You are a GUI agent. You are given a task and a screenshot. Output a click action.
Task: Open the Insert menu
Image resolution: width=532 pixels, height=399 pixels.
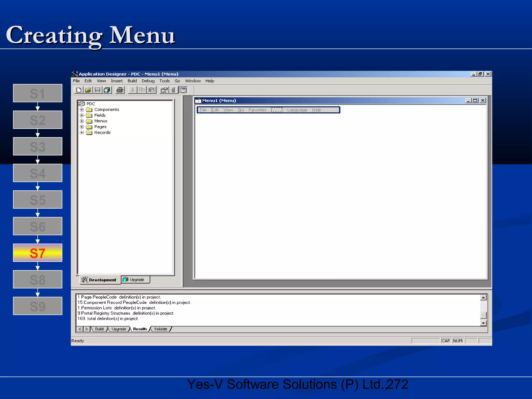coord(117,81)
